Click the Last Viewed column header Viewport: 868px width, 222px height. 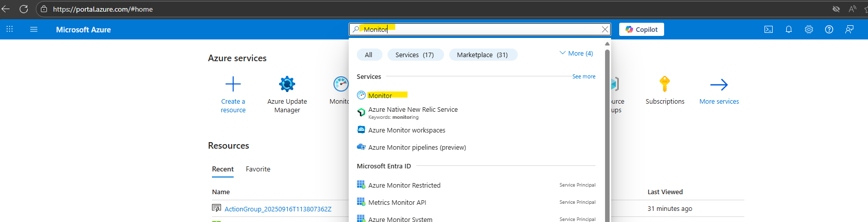tap(665, 192)
